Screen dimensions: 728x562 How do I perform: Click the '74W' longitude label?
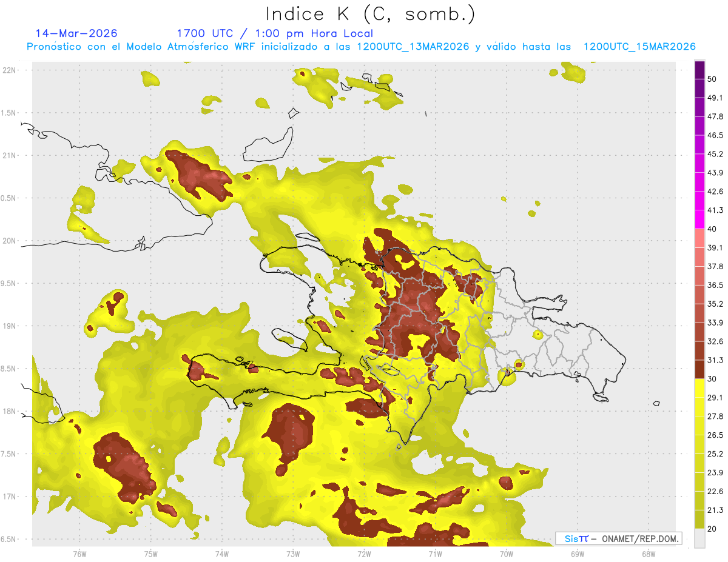[222, 554]
